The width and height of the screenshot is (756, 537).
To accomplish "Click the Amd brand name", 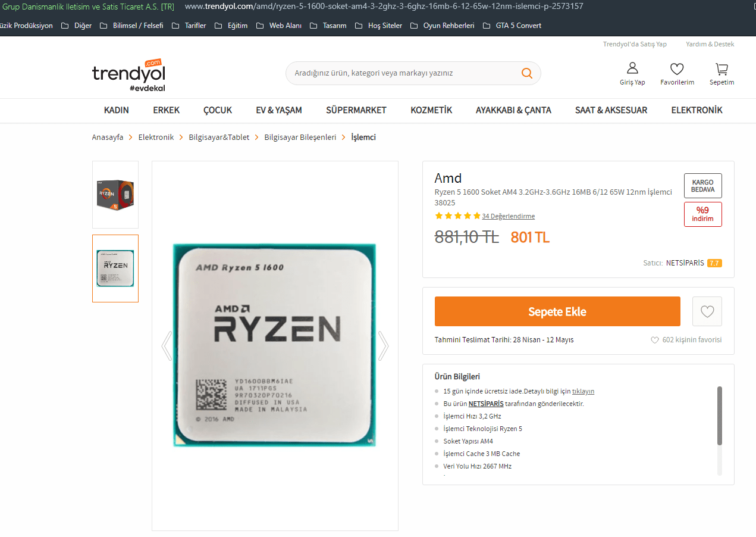I will click(x=448, y=178).
